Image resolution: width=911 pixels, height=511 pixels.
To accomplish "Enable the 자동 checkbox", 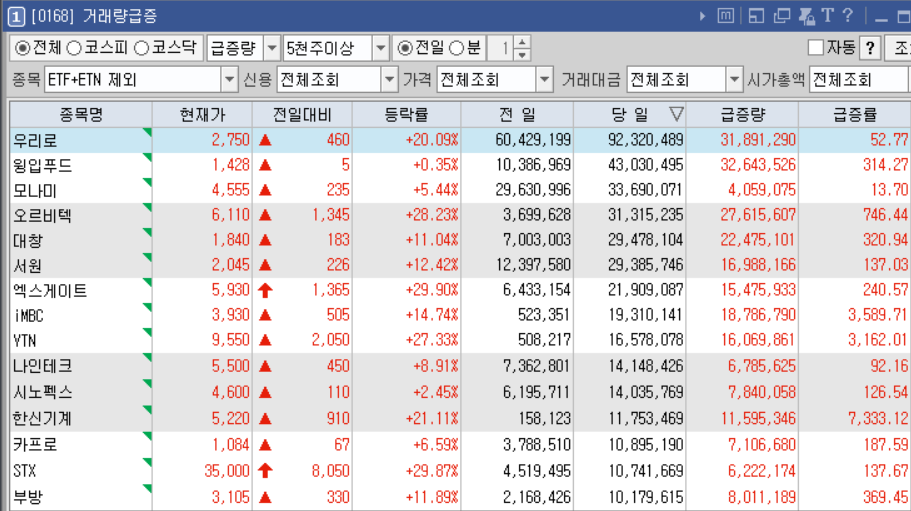I will pyautogui.click(x=816, y=47).
